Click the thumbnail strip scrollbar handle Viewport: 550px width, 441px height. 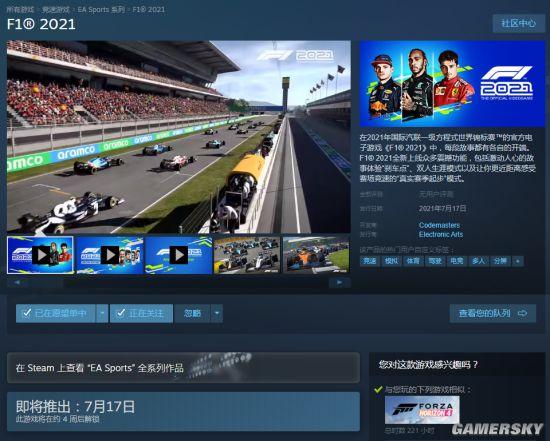(46, 282)
